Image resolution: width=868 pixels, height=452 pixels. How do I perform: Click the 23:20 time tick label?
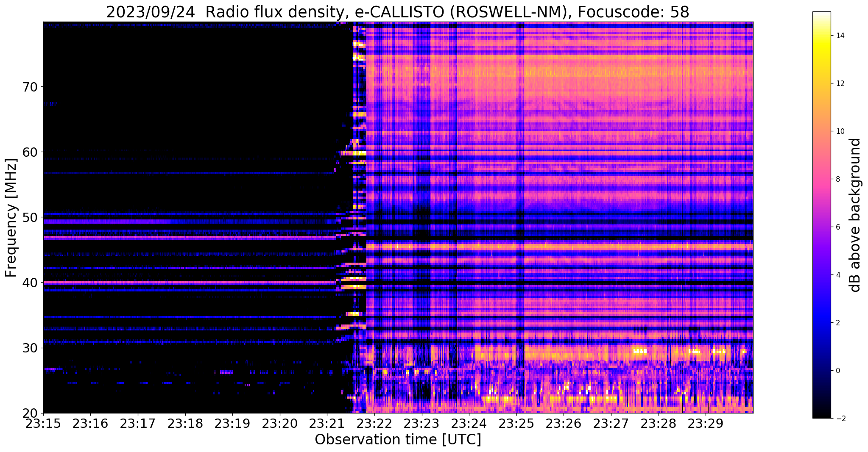pyautogui.click(x=280, y=424)
